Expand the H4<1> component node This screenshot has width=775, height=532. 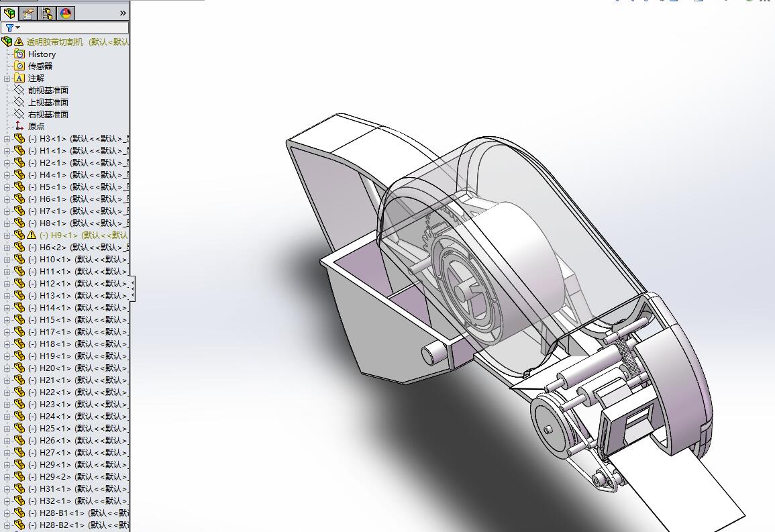click(7, 175)
